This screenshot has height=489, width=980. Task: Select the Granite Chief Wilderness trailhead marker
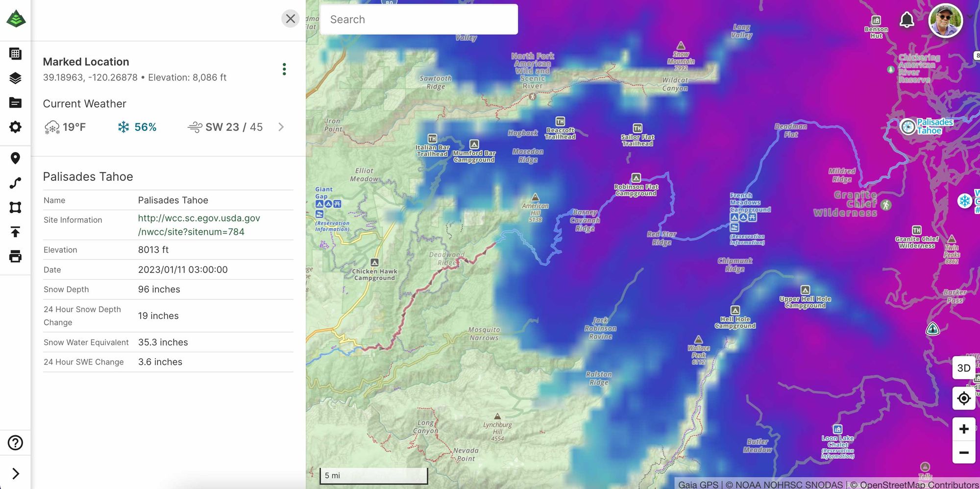point(916,230)
